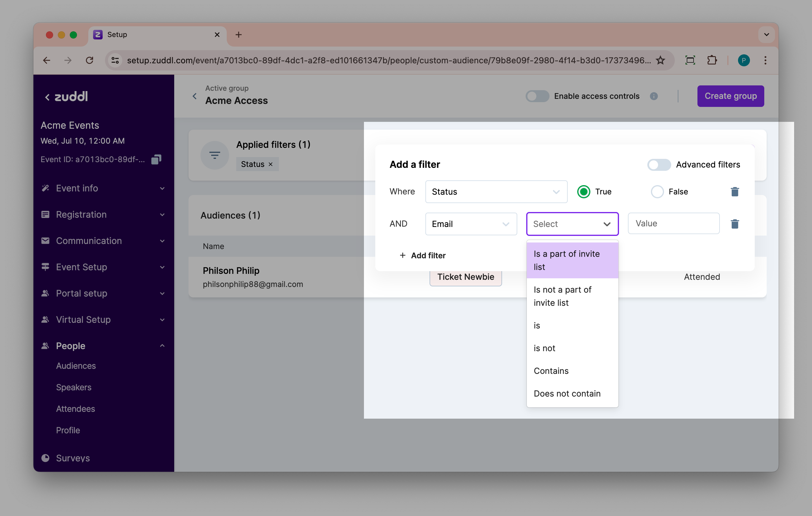Open the browser extensions puzzle icon

pyautogui.click(x=711, y=60)
